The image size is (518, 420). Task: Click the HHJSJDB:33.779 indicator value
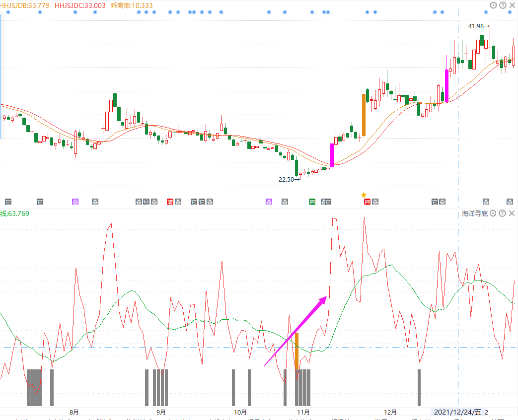click(25, 5)
